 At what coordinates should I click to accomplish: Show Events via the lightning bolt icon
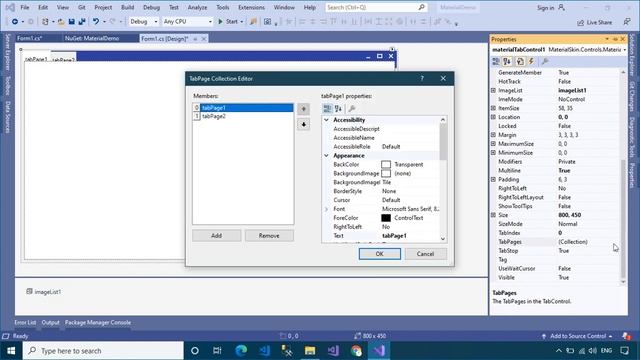pyautogui.click(x=531, y=61)
